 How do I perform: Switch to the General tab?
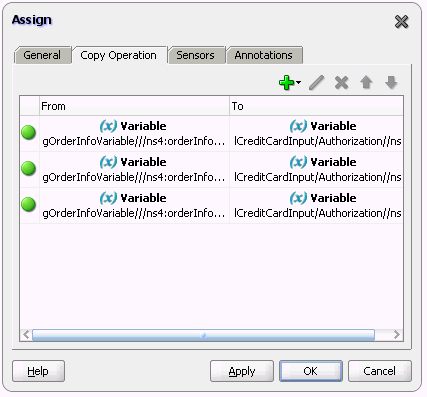click(42, 55)
